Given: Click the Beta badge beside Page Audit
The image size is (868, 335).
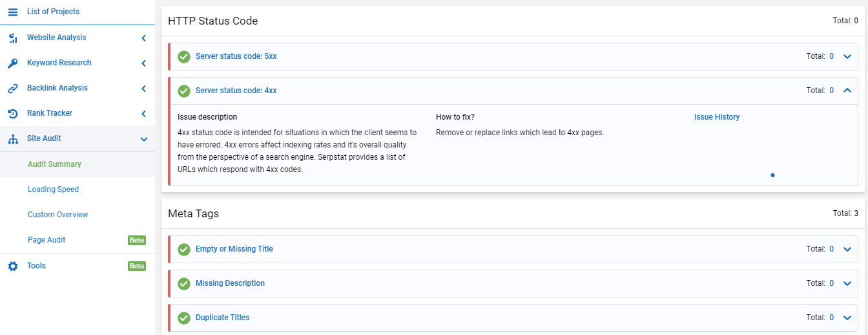Looking at the screenshot, I should (x=137, y=240).
